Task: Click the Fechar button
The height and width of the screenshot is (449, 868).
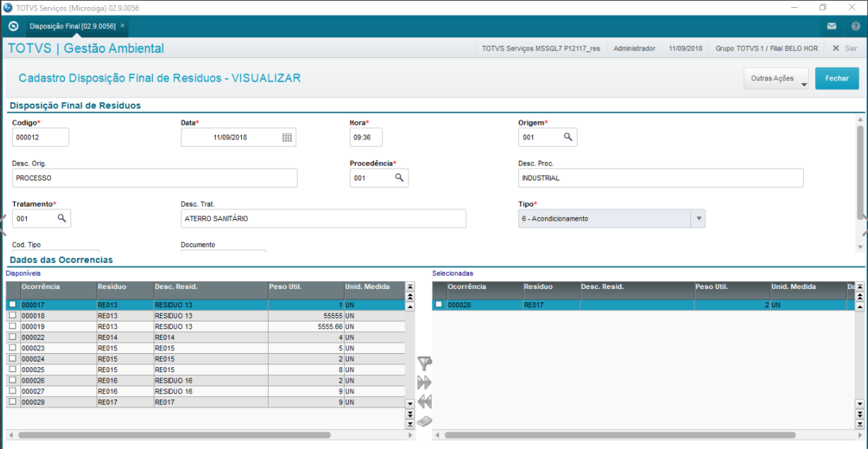Action: 837,78
